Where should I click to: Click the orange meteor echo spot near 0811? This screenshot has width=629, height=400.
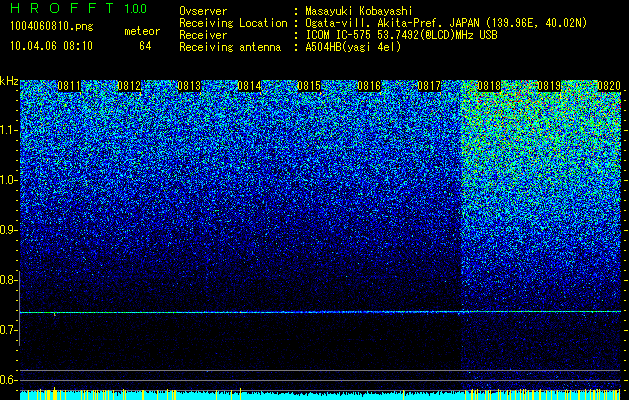[x=55, y=315]
